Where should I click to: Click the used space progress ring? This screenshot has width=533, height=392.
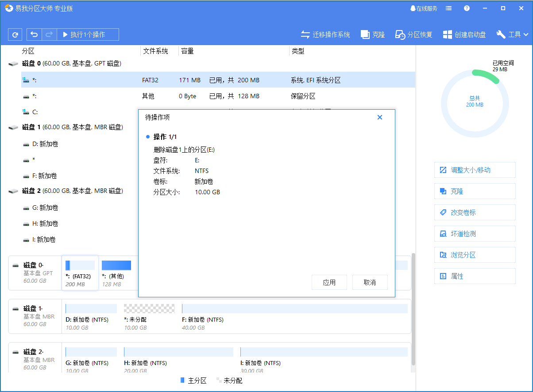(475, 102)
